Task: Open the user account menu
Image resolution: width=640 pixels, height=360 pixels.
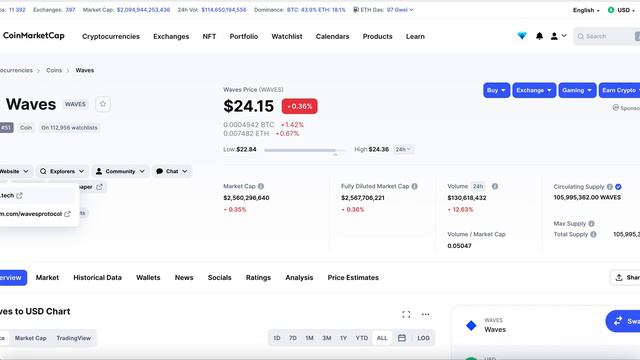Action: click(x=558, y=36)
